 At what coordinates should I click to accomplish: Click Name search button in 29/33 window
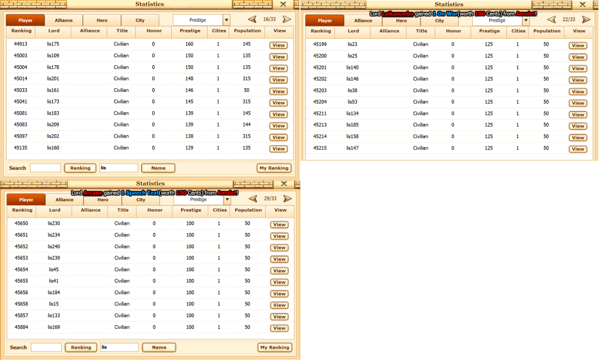[x=159, y=348]
